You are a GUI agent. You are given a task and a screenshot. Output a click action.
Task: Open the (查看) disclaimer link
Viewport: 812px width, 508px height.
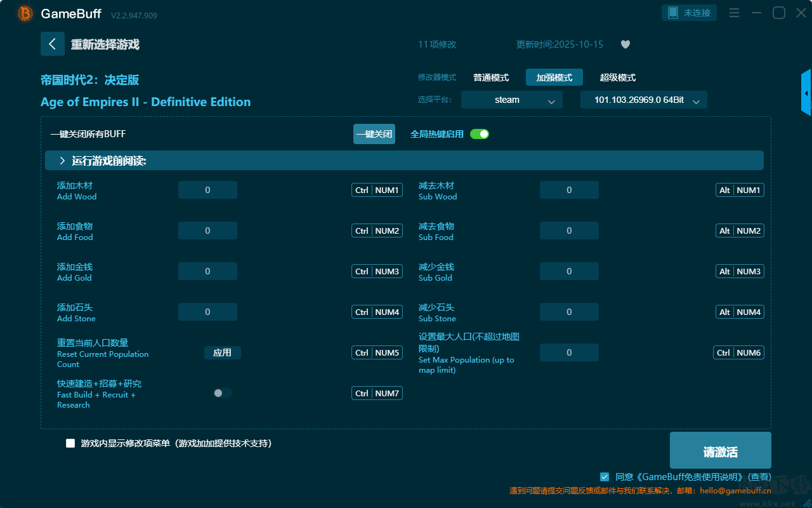[759, 477]
